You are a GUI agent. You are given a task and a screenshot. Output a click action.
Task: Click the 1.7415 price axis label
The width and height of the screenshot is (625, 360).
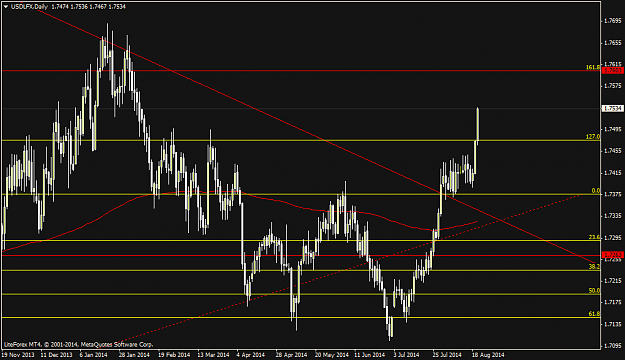613,173
